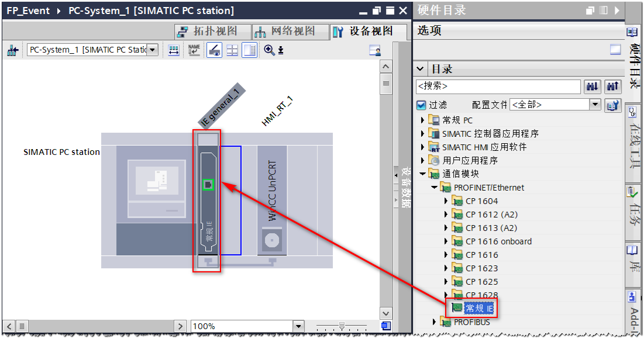Image resolution: width=644 pixels, height=342 pixels.
Task: Click the zoom-in magnifier icon in toolbar
Action: (x=269, y=50)
